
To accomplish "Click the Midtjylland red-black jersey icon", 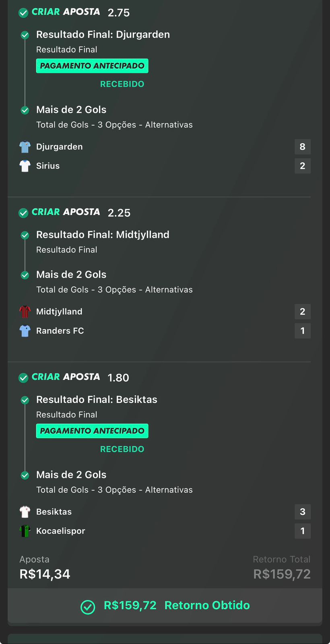I will tap(25, 312).
